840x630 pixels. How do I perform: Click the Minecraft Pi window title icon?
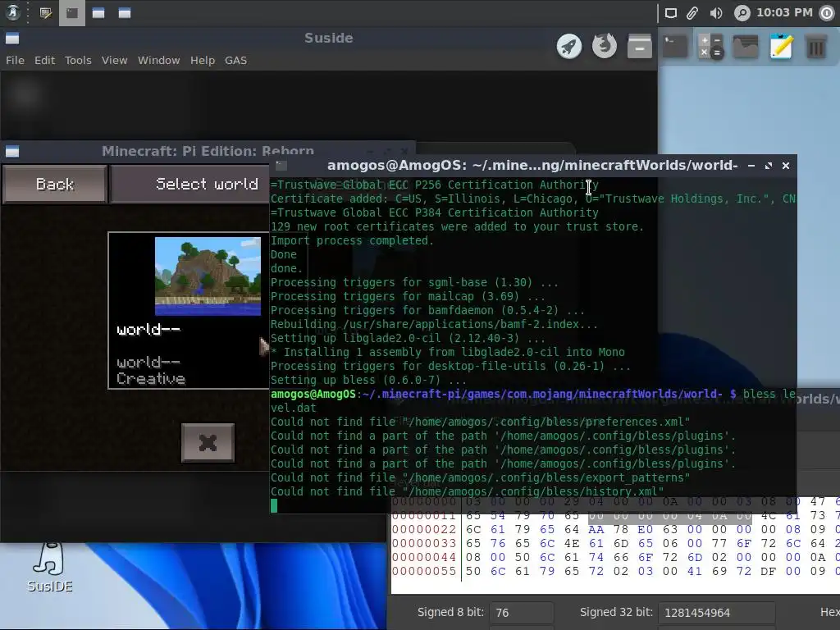pos(12,152)
